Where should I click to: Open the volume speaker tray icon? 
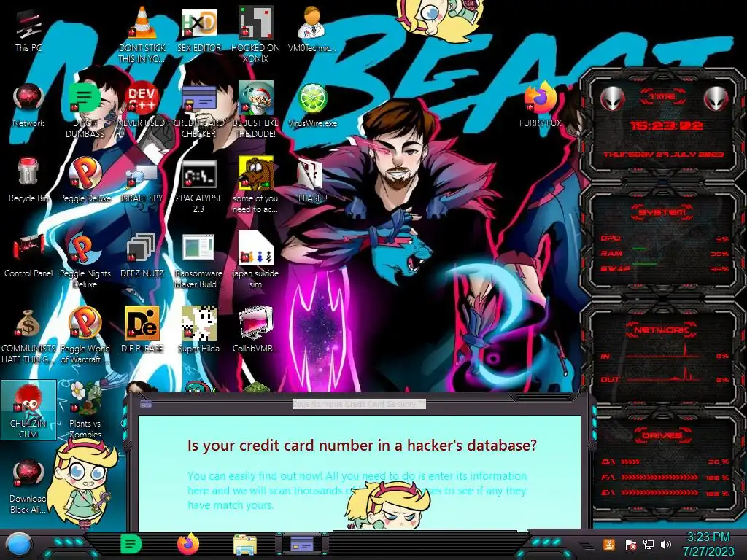point(666,544)
